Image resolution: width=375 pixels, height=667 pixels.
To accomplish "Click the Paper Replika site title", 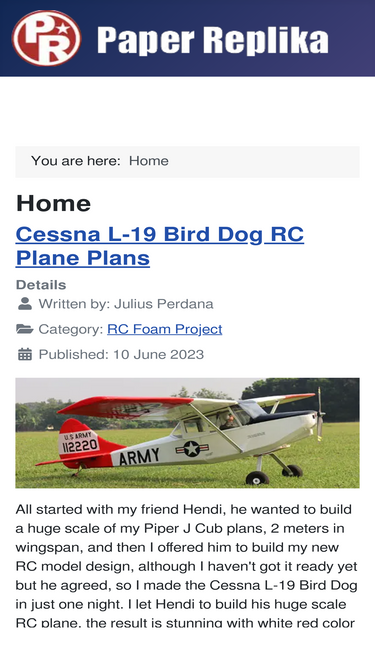I will click(x=213, y=40).
